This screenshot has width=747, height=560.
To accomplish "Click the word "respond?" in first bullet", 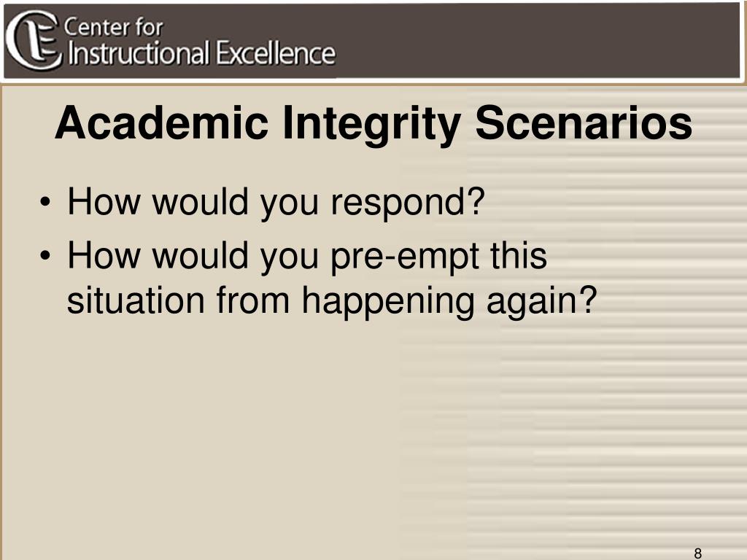I will 408,203.
